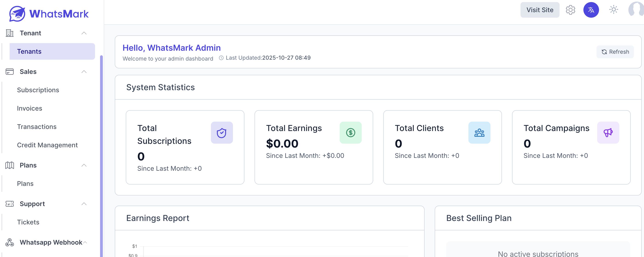Image resolution: width=644 pixels, height=257 pixels.
Task: Click the Total Clients card title
Action: 419,128
